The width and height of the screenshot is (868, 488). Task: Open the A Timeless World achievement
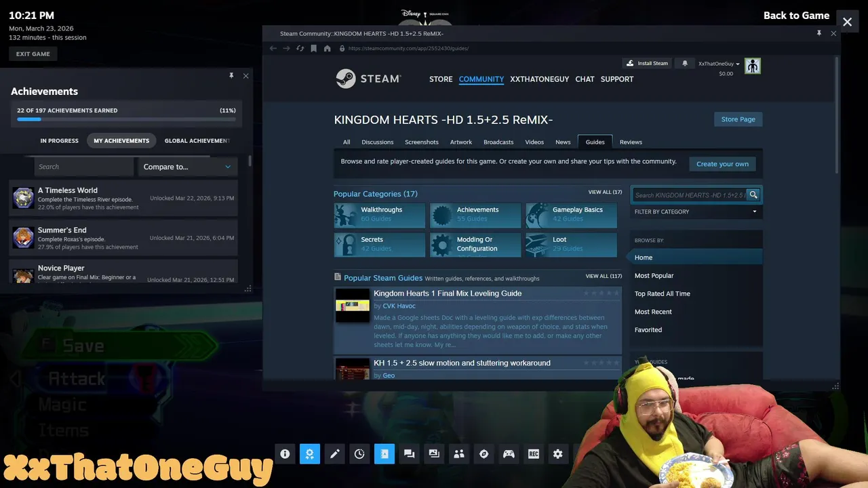point(123,199)
